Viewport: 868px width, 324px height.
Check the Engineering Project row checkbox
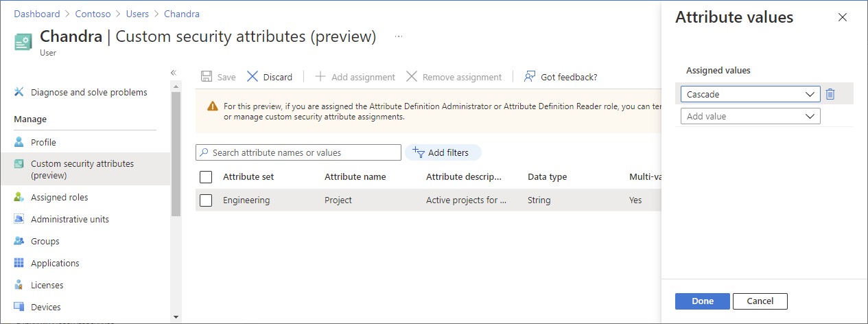pyautogui.click(x=206, y=200)
